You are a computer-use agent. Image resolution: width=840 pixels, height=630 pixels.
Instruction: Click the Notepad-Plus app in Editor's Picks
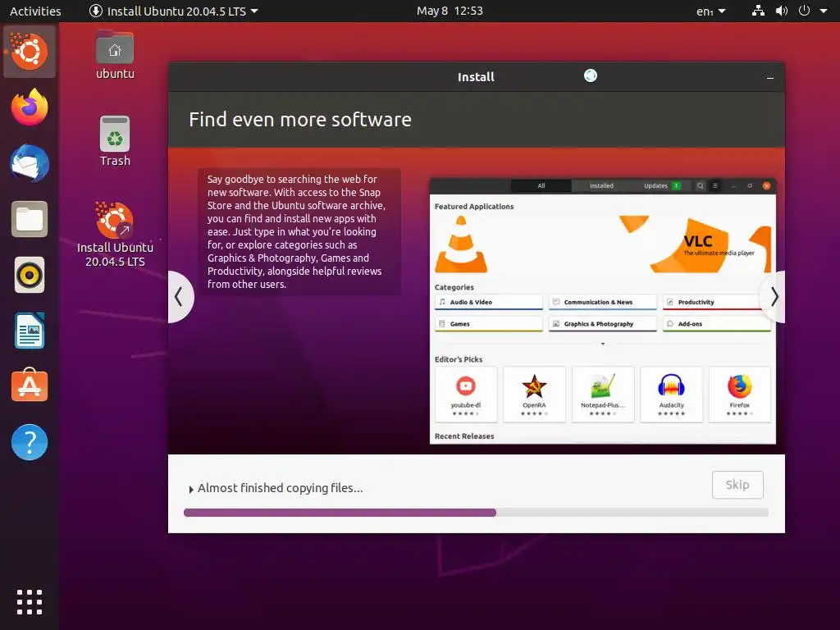[603, 395]
